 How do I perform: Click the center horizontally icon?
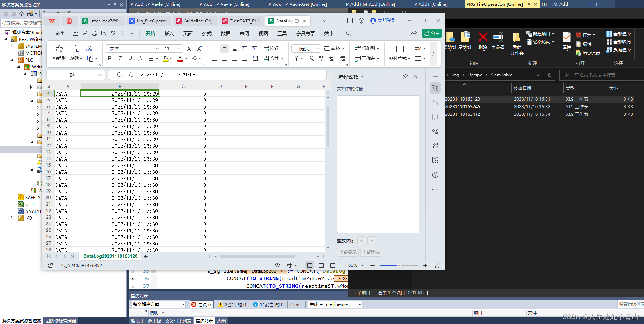(224, 59)
